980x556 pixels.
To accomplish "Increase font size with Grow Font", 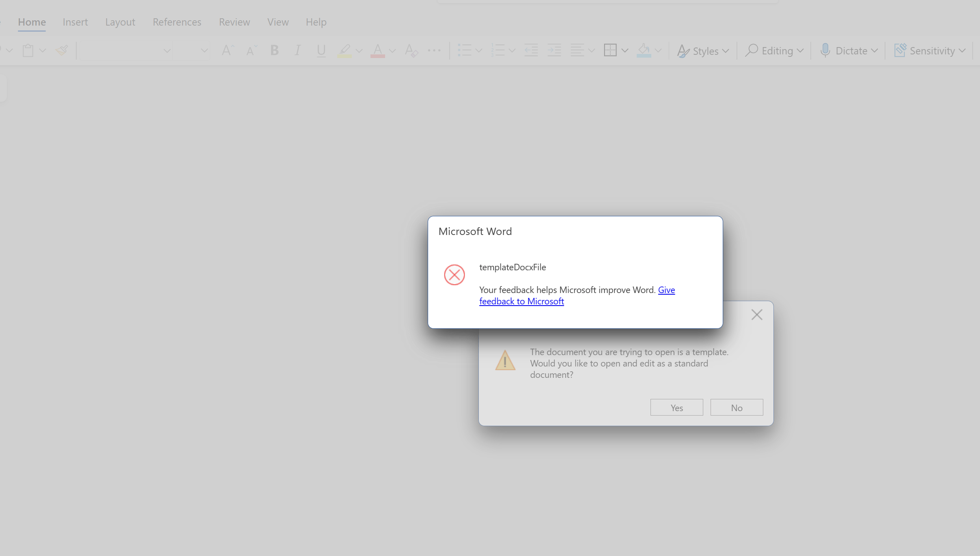I will pos(228,51).
